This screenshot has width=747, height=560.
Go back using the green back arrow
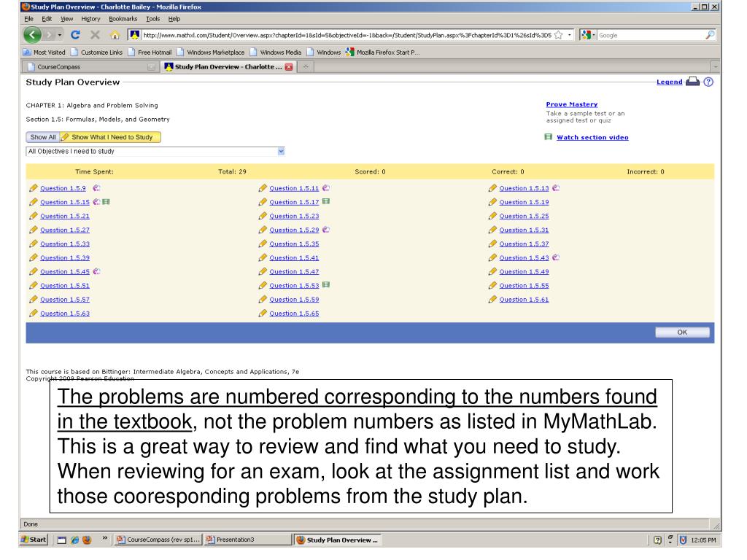(32, 35)
